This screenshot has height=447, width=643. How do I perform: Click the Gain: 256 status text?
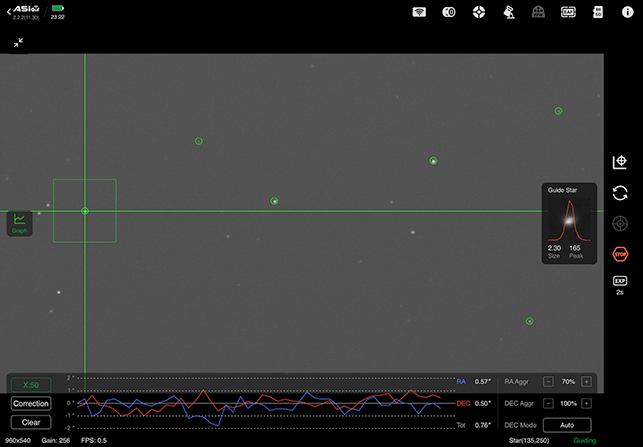56,440
